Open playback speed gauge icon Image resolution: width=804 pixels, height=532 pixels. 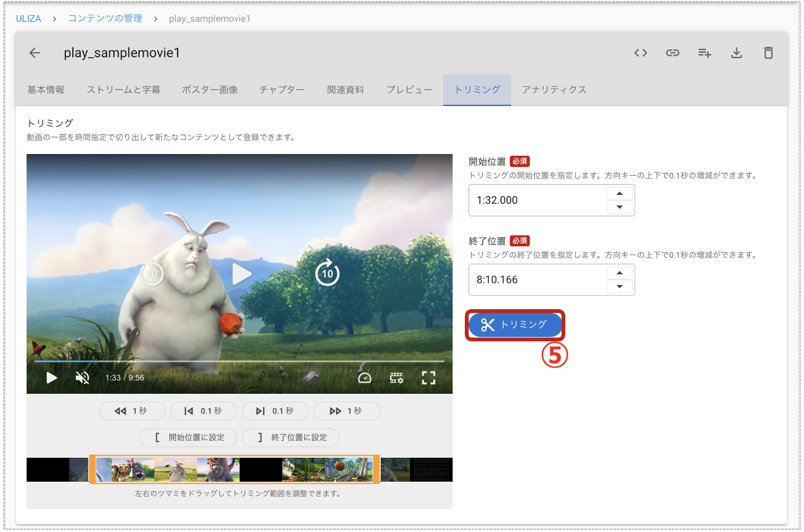click(365, 377)
